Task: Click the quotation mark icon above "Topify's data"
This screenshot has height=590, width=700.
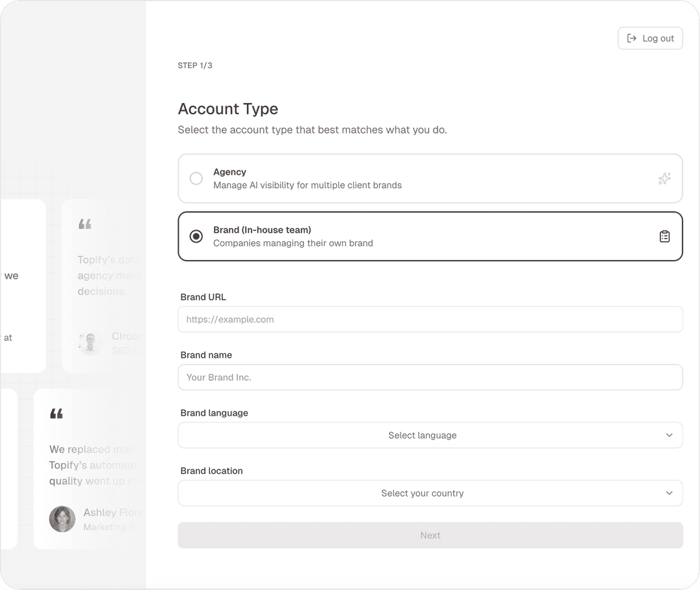Action: (x=85, y=224)
